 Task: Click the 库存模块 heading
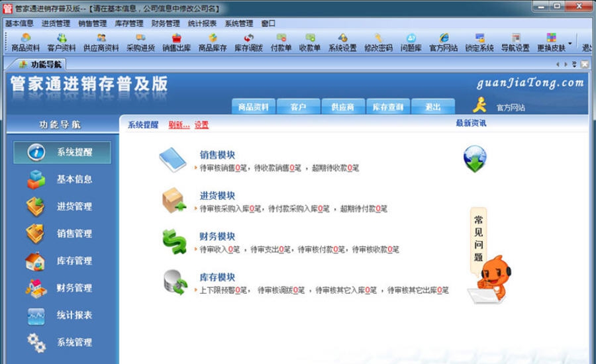tap(217, 277)
